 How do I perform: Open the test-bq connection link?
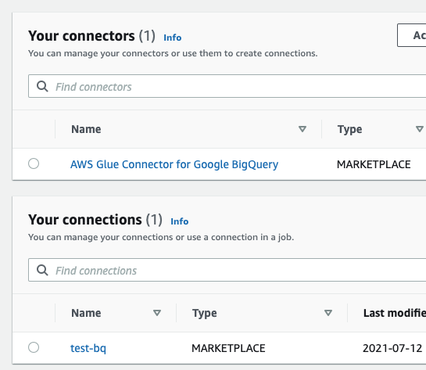pos(88,348)
